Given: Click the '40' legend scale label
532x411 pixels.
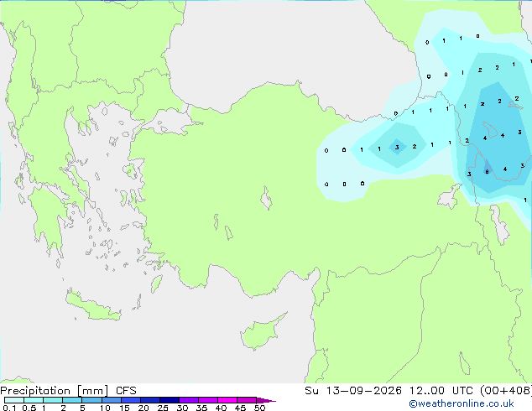Looking at the screenshot, I should pos(221,408).
